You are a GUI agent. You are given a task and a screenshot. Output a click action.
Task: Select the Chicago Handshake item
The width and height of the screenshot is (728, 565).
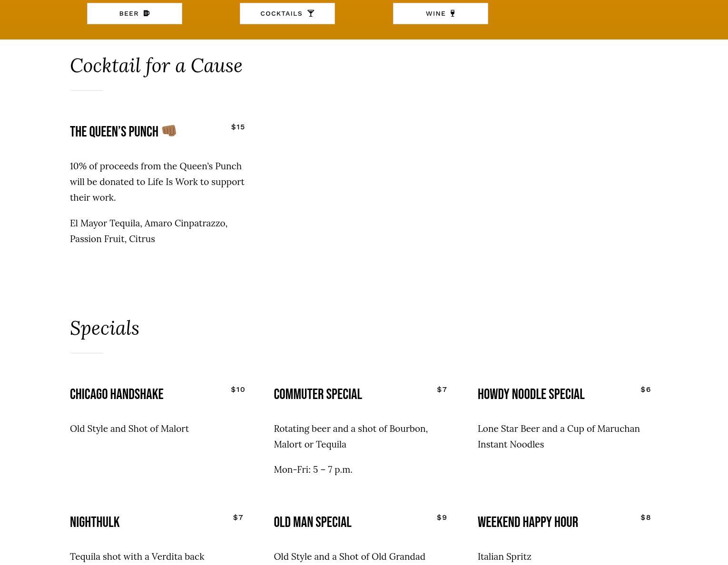pos(117,394)
